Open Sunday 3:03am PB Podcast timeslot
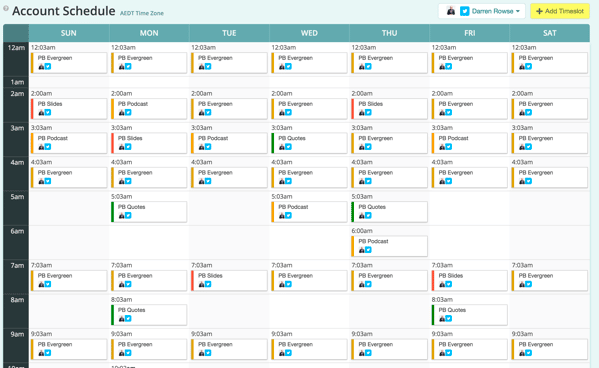The height and width of the screenshot is (368, 599). tap(69, 143)
